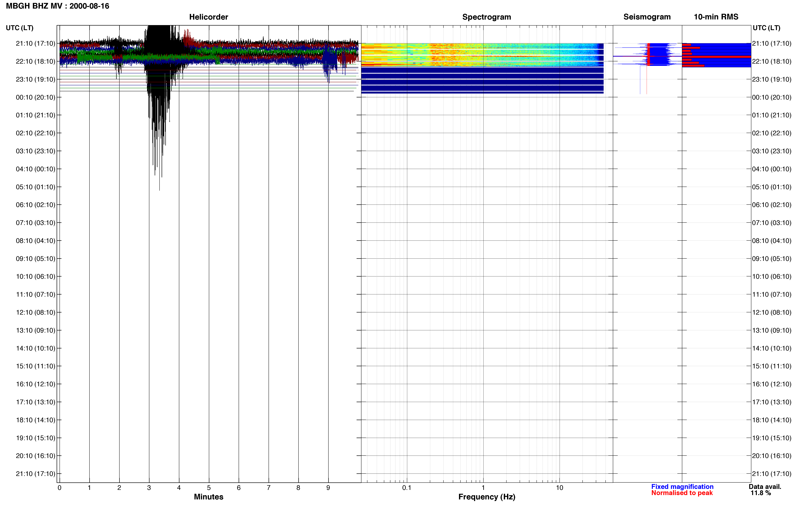The height and width of the screenshot is (508, 812).
Task: Click the 'Helicorder' panel heading
Action: 209,17
